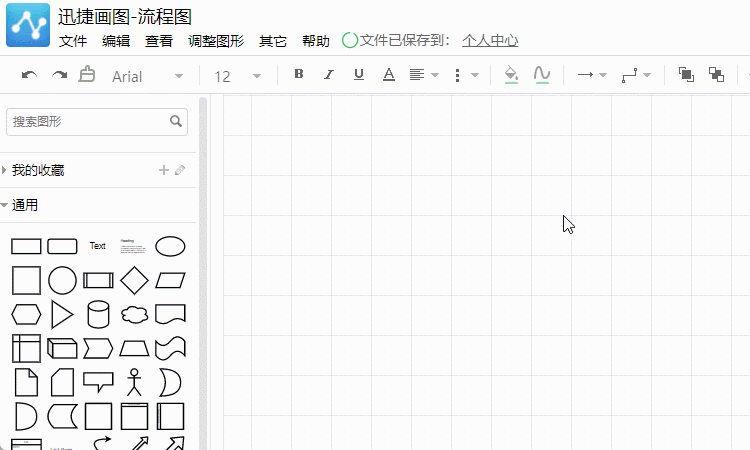The width and height of the screenshot is (750, 450).
Task: Click the fill color bucket icon
Action: click(511, 75)
